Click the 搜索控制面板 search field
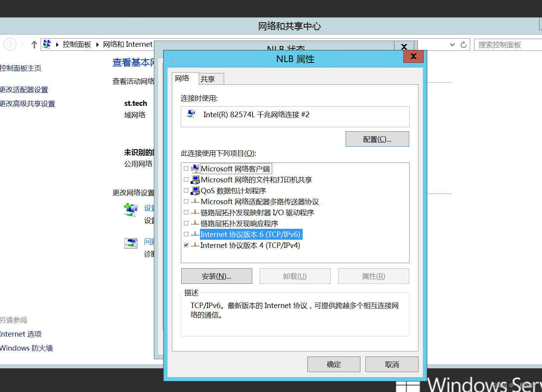Screen dimensions: 542x392 508,44
